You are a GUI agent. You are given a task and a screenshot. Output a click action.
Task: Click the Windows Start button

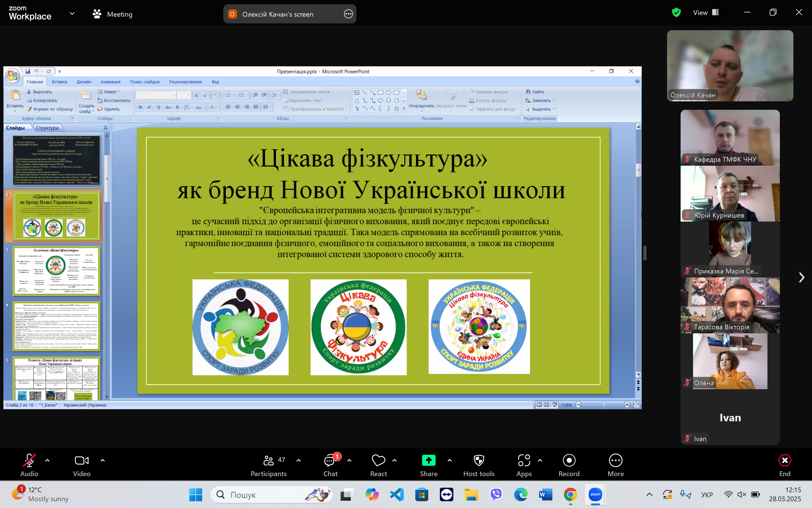196,494
